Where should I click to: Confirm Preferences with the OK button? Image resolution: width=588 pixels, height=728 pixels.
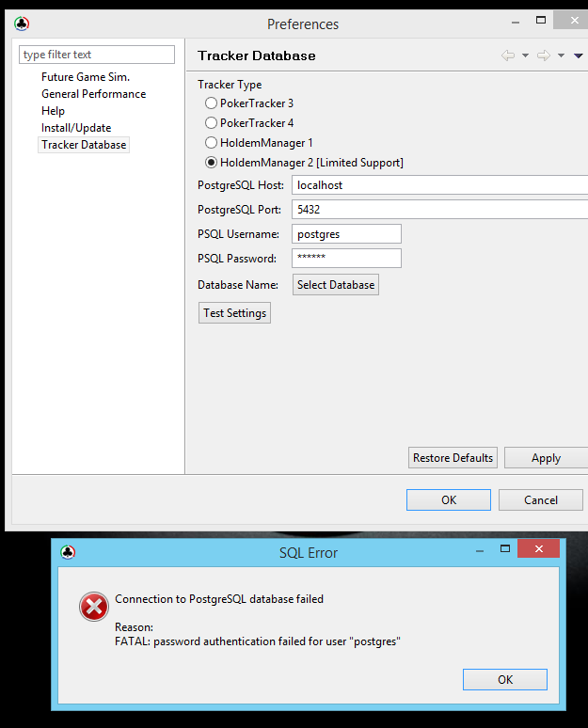[x=449, y=500]
